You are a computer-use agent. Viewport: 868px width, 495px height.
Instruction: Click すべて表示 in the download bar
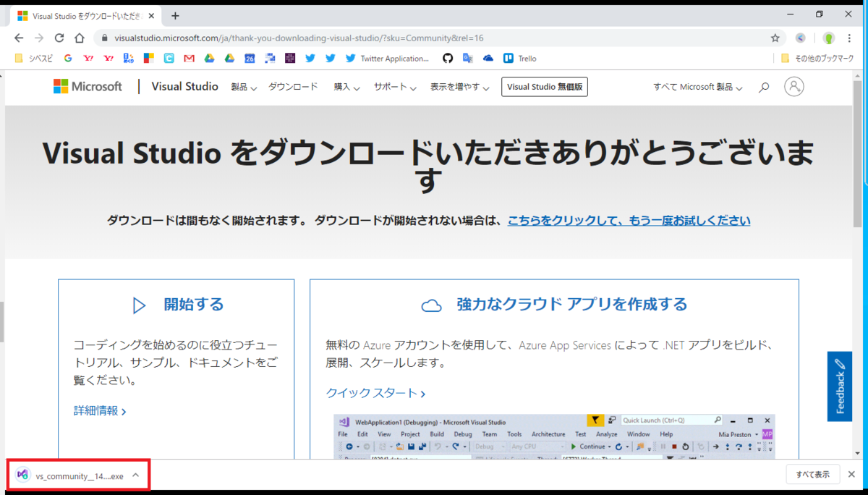pos(813,474)
